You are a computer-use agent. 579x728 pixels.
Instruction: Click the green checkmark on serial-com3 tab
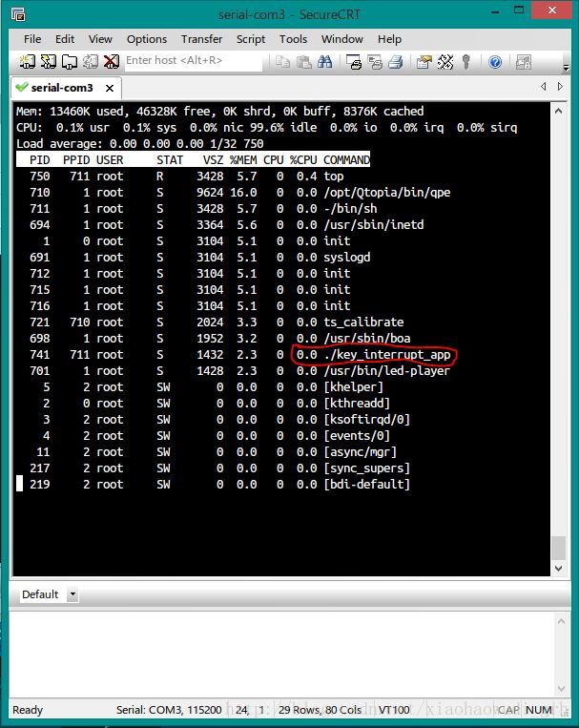[x=21, y=87]
